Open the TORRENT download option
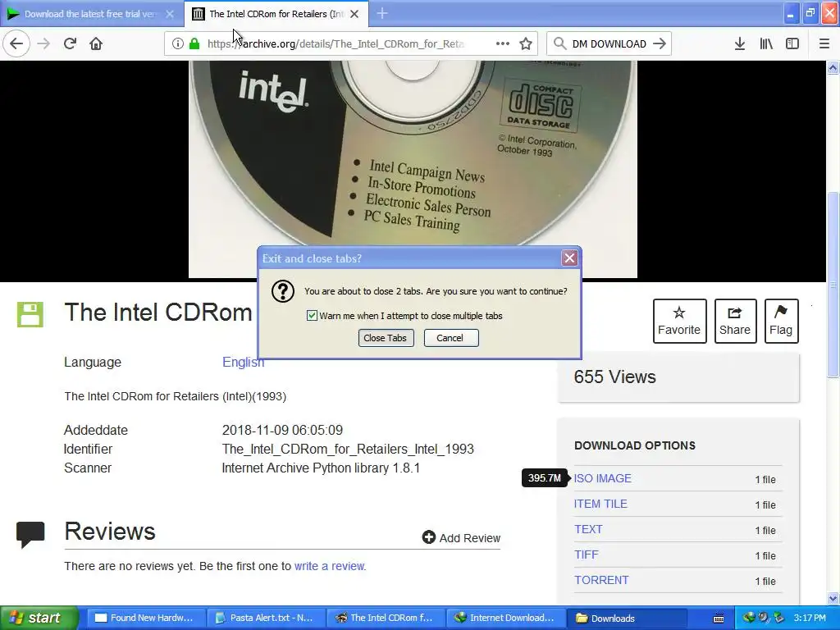This screenshot has width=840, height=630. (601, 580)
